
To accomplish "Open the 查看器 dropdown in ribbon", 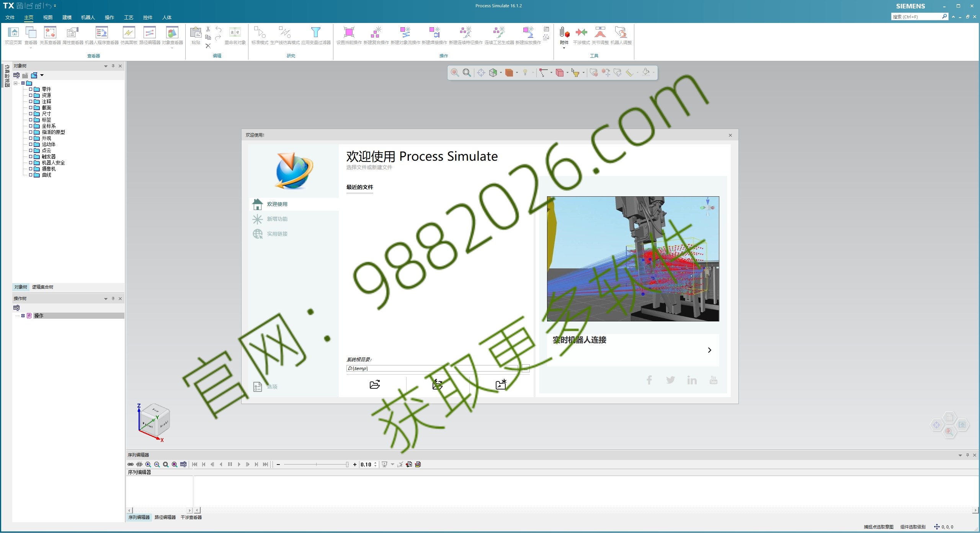I will [x=31, y=48].
